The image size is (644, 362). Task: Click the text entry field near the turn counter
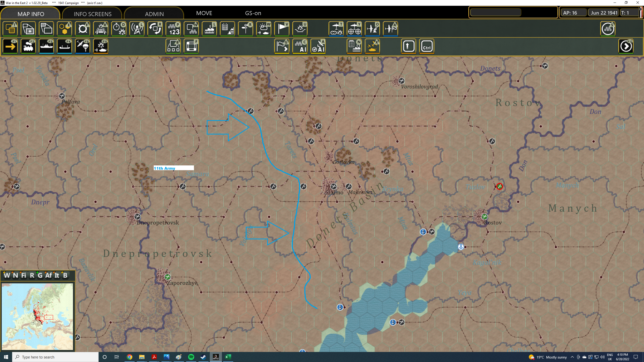point(495,12)
